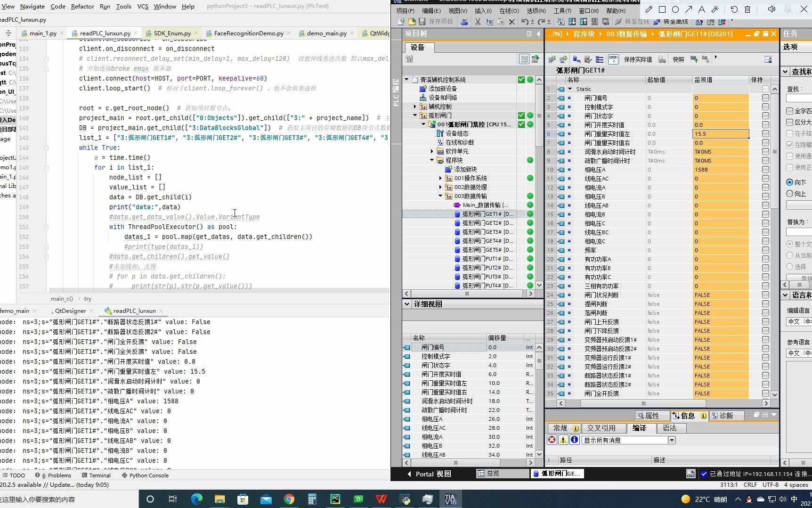812x508 pixels.
Task: Open the 显示所有消息 message filter dropdown
Action: 672,440
